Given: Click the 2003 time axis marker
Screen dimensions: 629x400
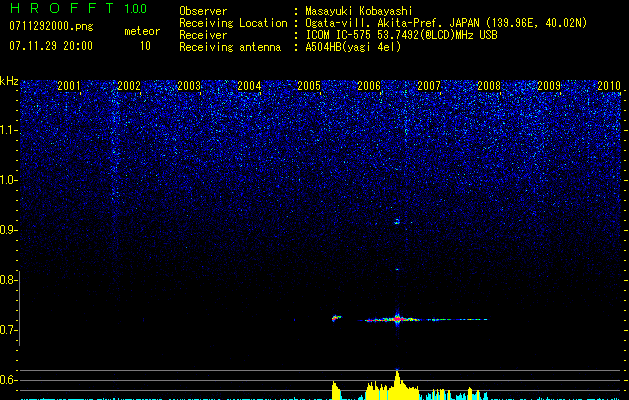Looking at the screenshot, I should [x=189, y=85].
